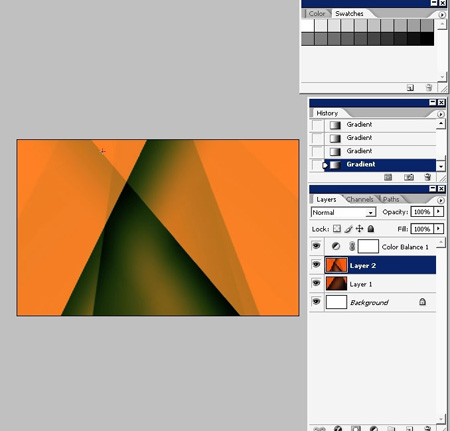Select the highlighted Gradient history state

(x=380, y=165)
